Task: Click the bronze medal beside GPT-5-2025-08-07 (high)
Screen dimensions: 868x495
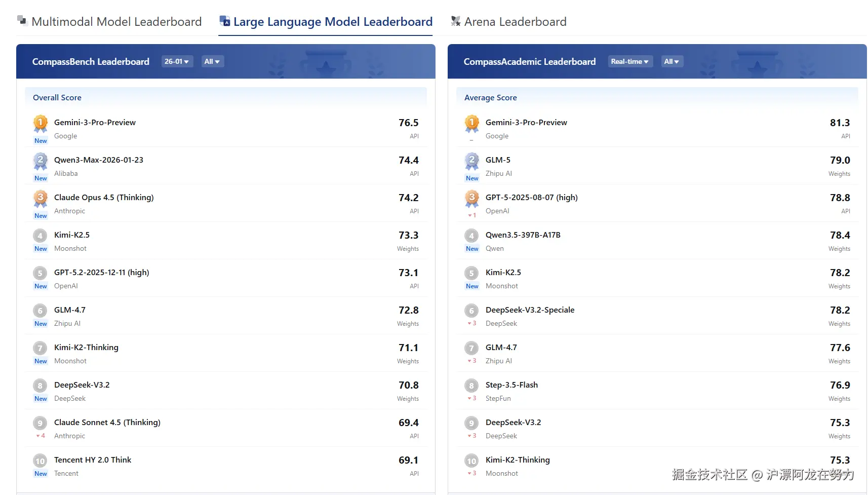Action: click(472, 198)
